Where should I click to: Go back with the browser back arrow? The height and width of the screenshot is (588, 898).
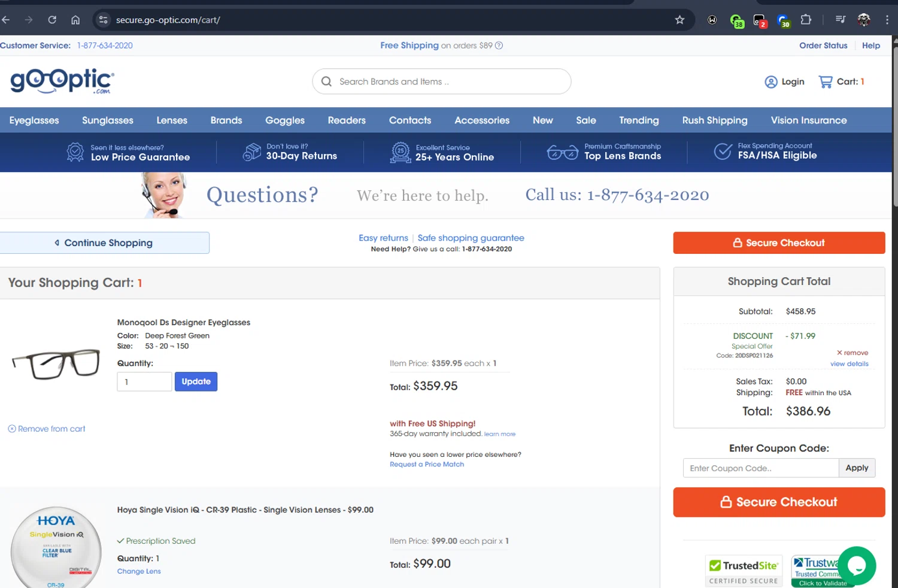pyautogui.click(x=6, y=20)
